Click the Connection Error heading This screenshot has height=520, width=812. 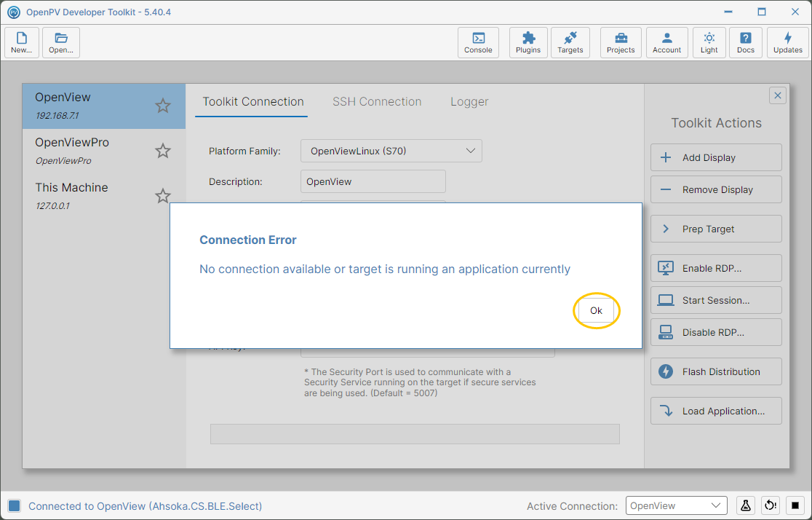click(248, 240)
